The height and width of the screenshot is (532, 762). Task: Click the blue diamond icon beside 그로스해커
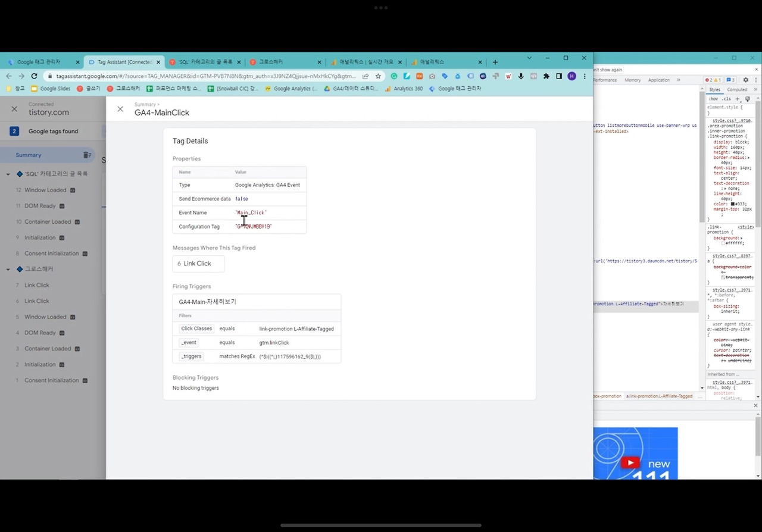click(x=20, y=269)
